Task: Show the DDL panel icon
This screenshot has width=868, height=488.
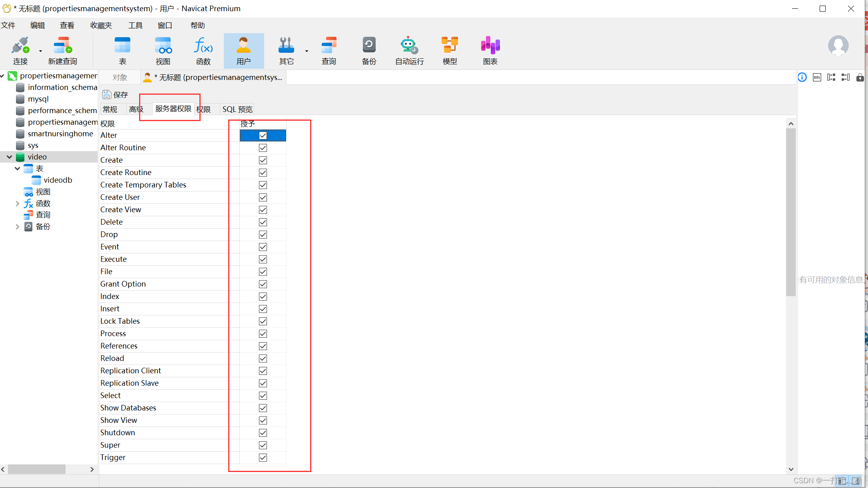Action: coord(817,78)
